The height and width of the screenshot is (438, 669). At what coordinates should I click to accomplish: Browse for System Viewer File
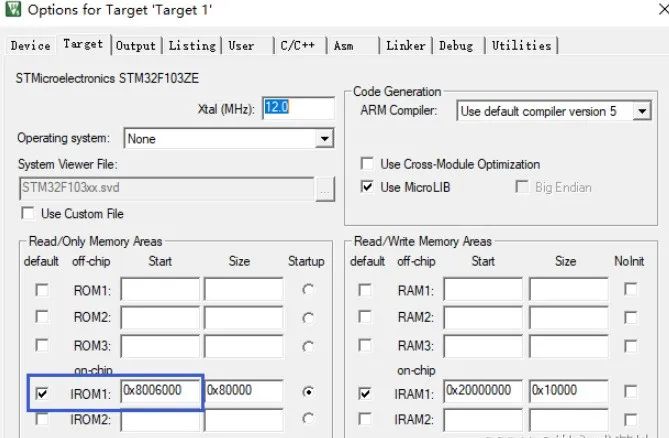click(325, 189)
